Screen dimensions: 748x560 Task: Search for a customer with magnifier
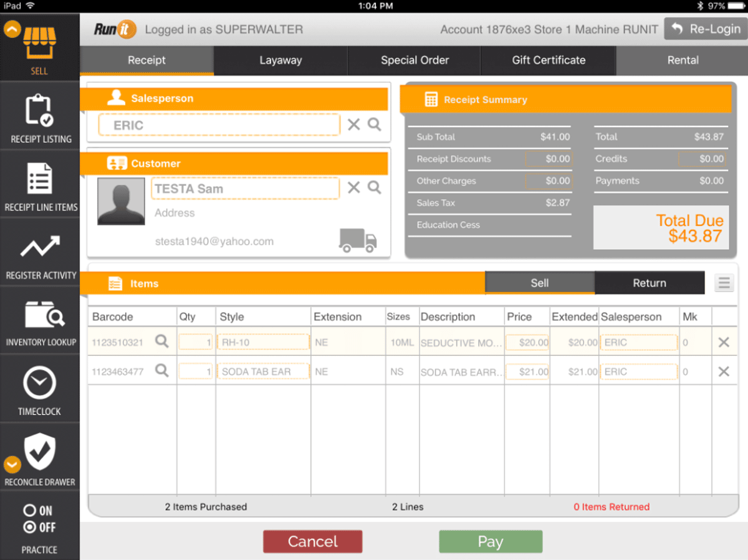point(375,187)
